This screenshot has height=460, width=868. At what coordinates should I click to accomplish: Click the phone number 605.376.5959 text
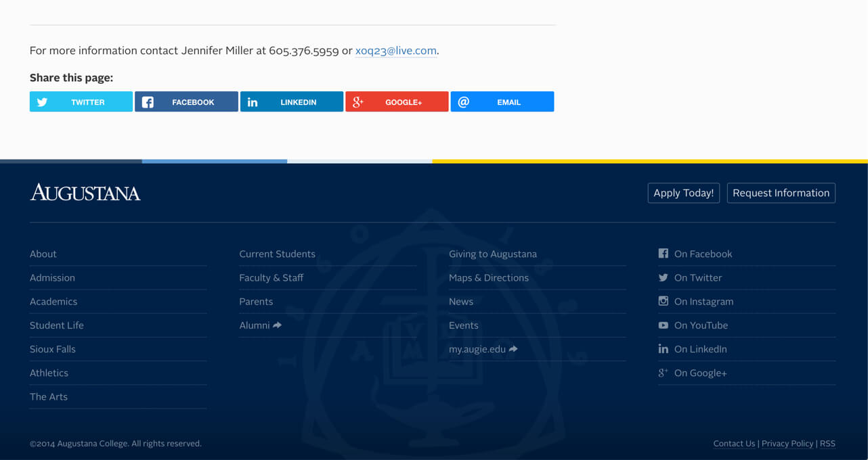304,51
